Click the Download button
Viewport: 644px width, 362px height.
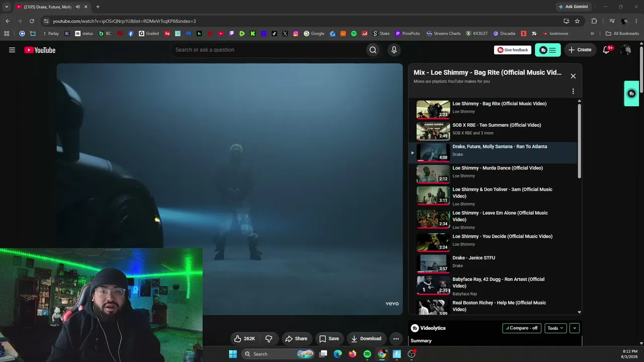coord(366,339)
